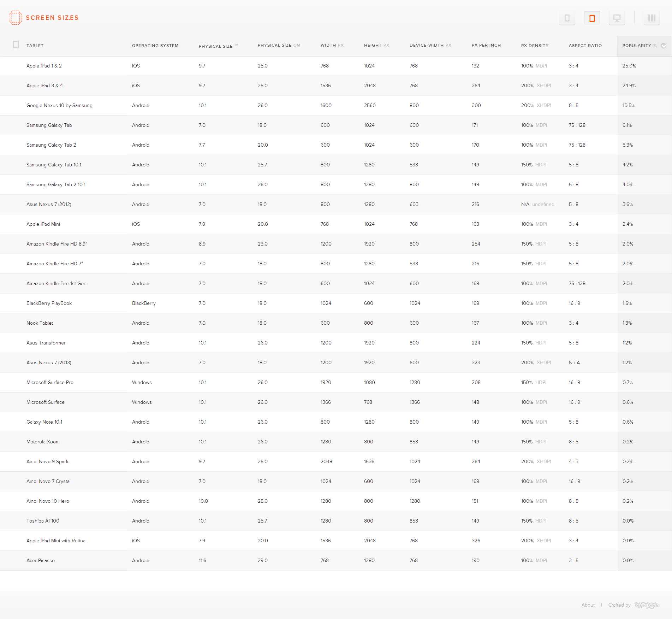Switch to the desktop monitors view

pos(617,18)
